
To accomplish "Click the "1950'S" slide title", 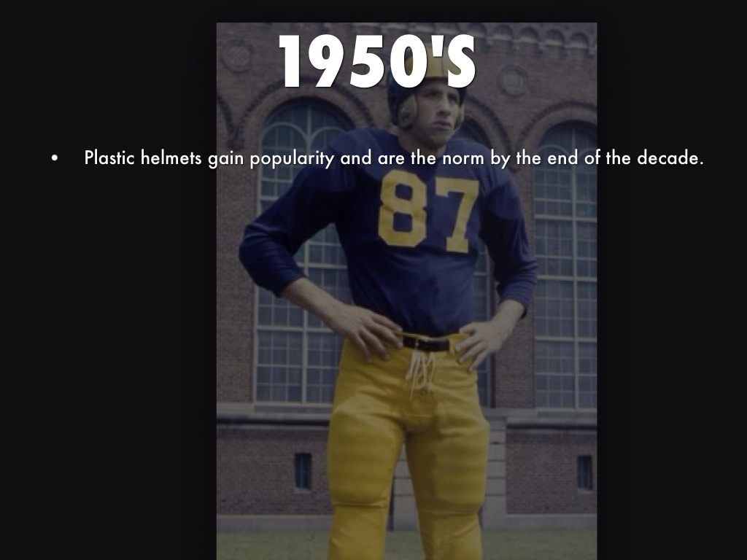I will (377, 62).
